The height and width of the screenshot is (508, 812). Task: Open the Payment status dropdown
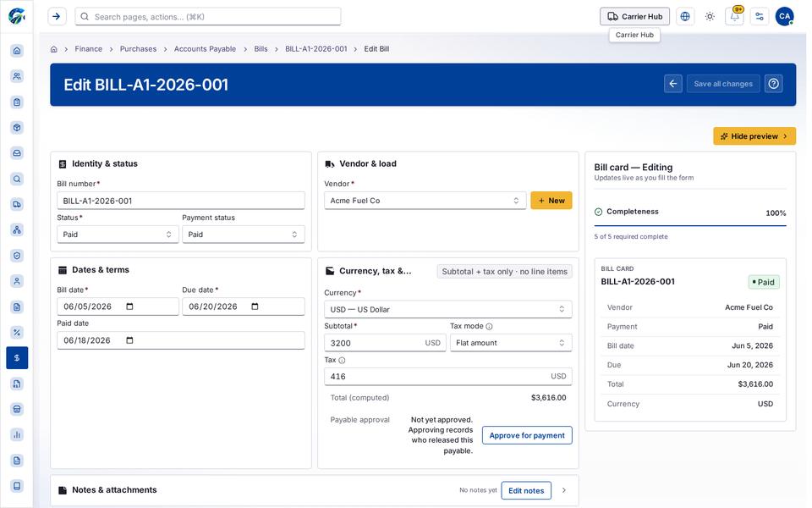[x=243, y=235]
